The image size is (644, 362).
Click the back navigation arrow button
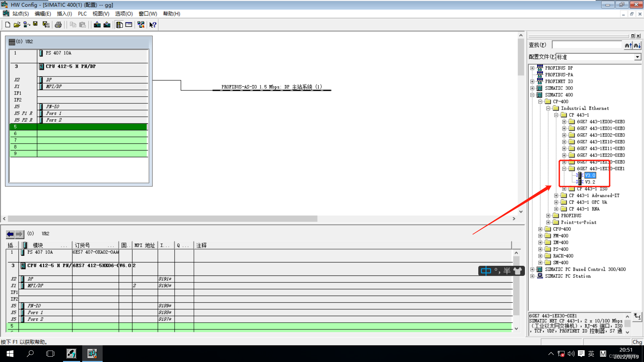[x=10, y=234]
